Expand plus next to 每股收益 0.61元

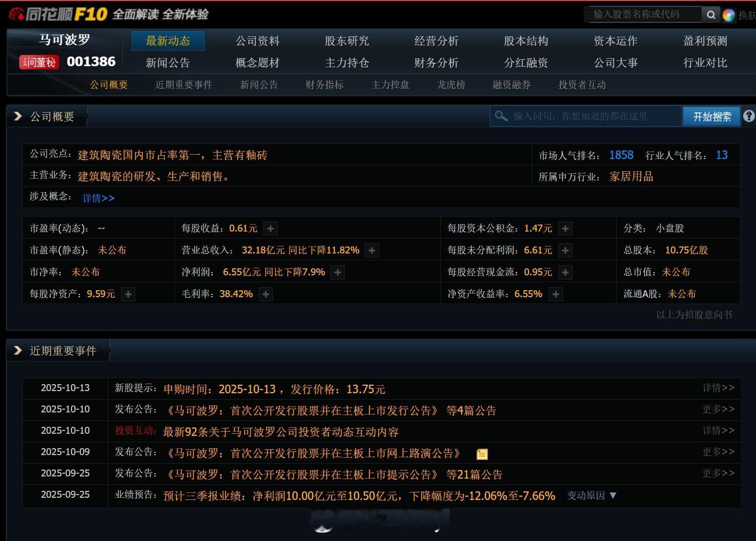[271, 229]
